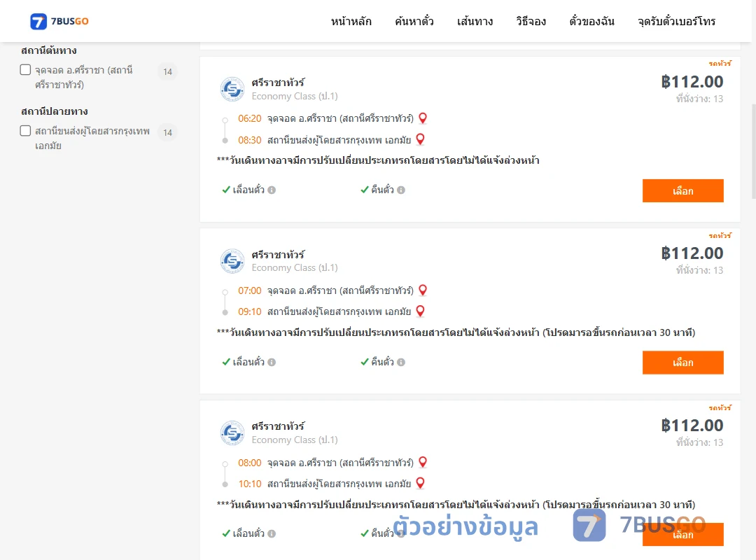
Task: Click เลื่อนตั๋ว label on the 06:20 trip
Action: (248, 190)
